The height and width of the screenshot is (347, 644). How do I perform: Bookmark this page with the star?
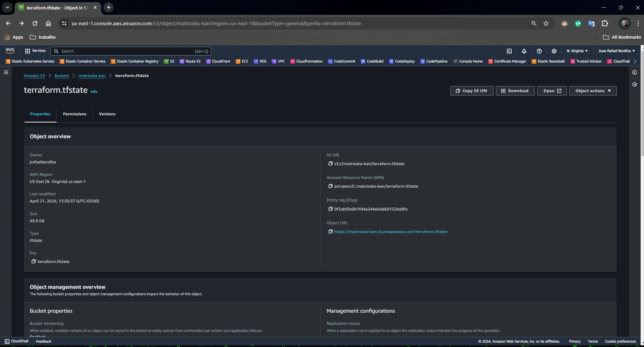pyautogui.click(x=546, y=24)
